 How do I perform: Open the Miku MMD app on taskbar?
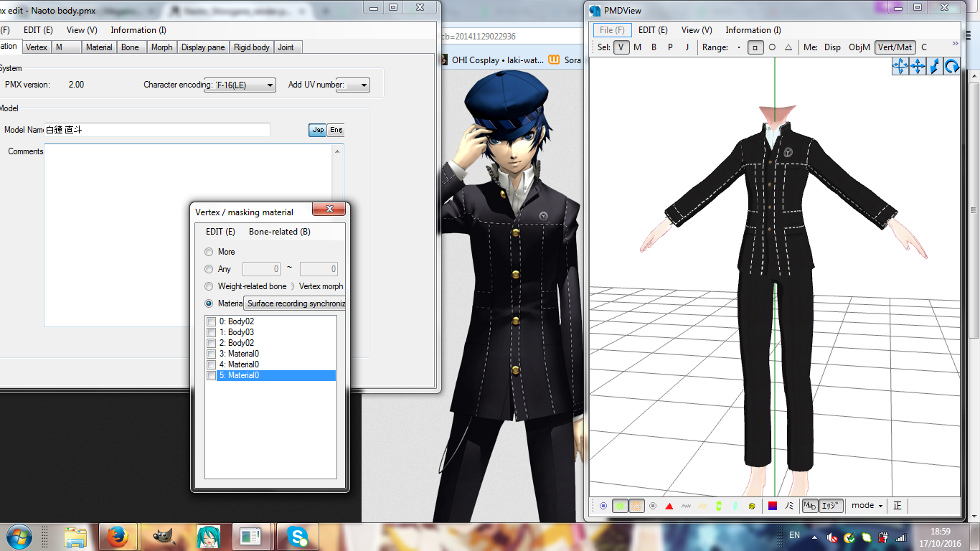(208, 536)
